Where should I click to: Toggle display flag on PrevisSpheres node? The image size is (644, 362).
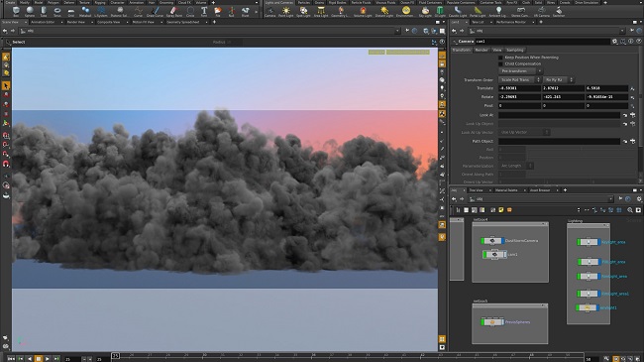pos(502,322)
